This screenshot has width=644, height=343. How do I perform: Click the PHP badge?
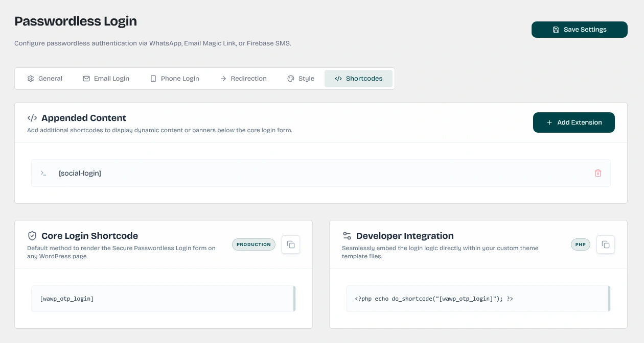pos(581,244)
